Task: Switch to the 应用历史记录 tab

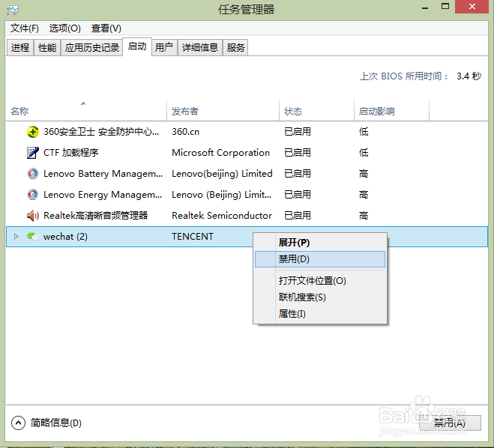Action: pos(92,47)
